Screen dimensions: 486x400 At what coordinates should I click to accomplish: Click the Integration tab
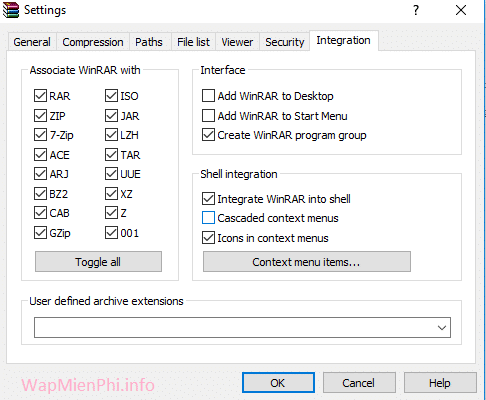[x=343, y=40]
